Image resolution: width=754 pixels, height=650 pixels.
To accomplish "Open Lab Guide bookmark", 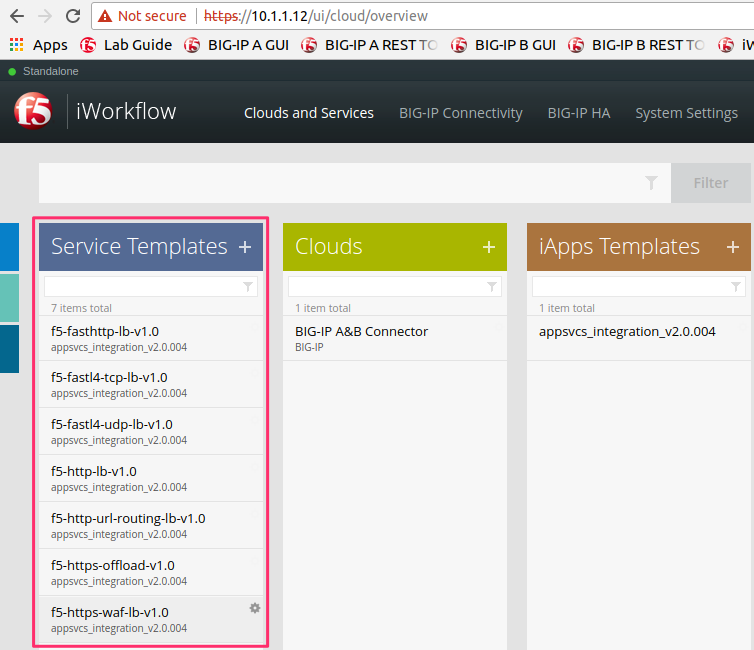I will tap(126, 45).
